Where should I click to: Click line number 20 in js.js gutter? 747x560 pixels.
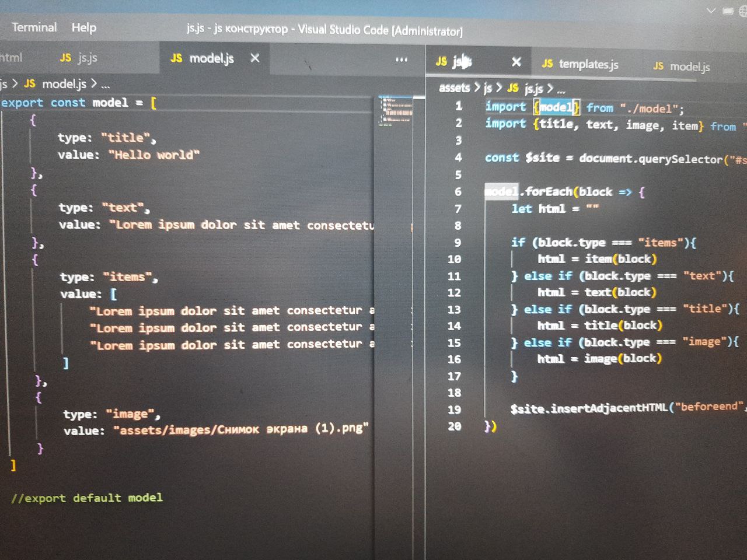tap(454, 426)
